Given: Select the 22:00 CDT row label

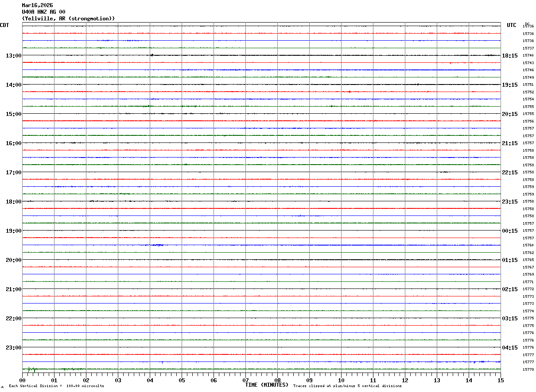Looking at the screenshot, I should coord(13,319).
